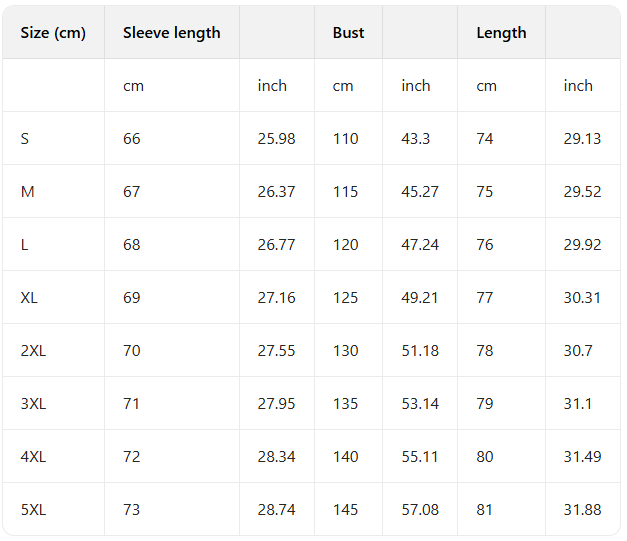Select the XL size row label
Screen dimensions: 627x541
29,298
